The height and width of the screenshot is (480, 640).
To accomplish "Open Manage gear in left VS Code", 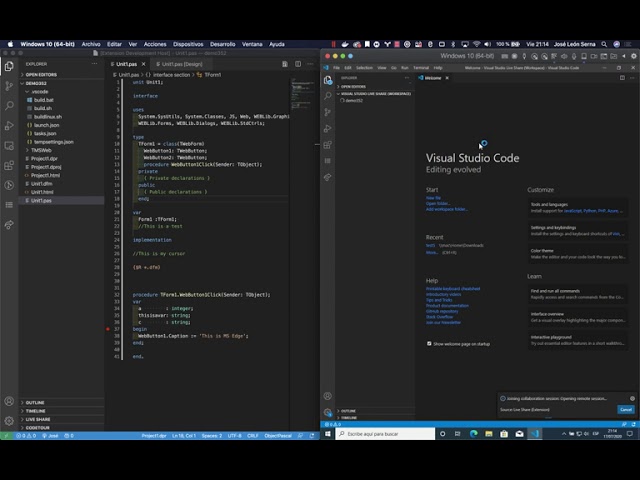I will [x=9, y=421].
